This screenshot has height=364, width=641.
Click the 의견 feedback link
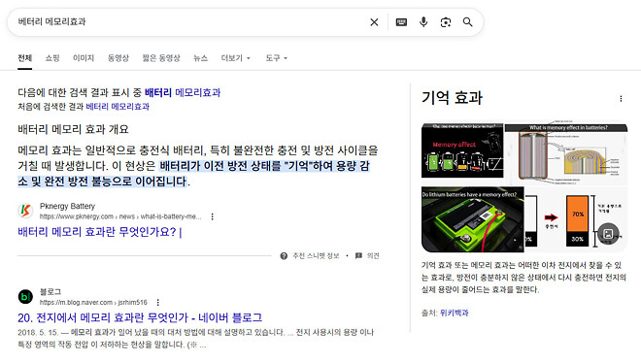(x=373, y=255)
